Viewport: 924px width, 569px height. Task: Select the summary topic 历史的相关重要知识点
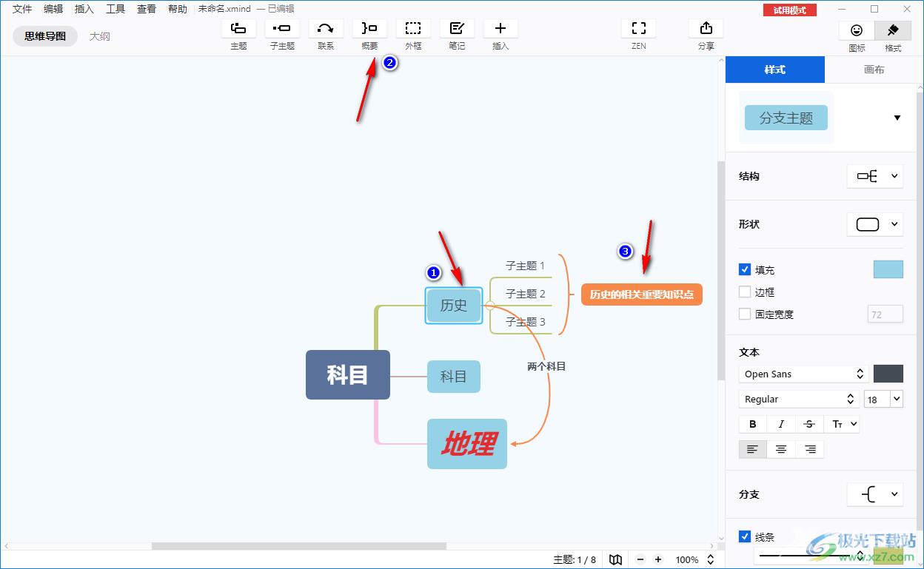pos(641,294)
